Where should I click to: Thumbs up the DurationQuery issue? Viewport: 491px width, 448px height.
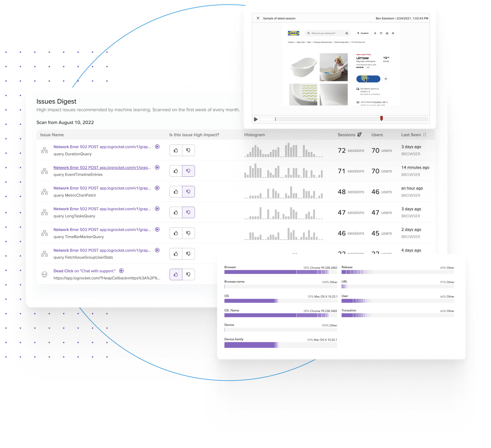(176, 150)
